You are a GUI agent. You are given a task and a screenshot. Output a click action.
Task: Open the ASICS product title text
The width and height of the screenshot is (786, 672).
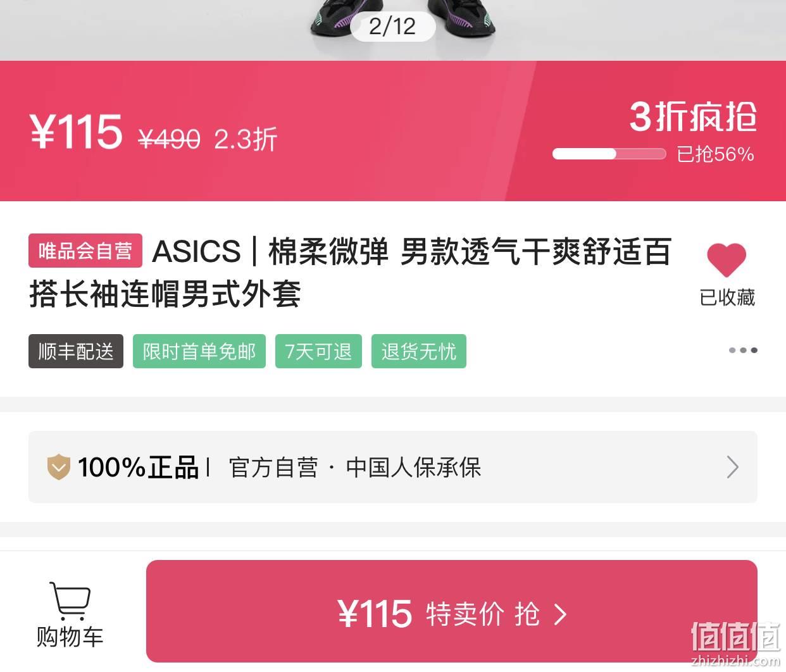click(350, 272)
